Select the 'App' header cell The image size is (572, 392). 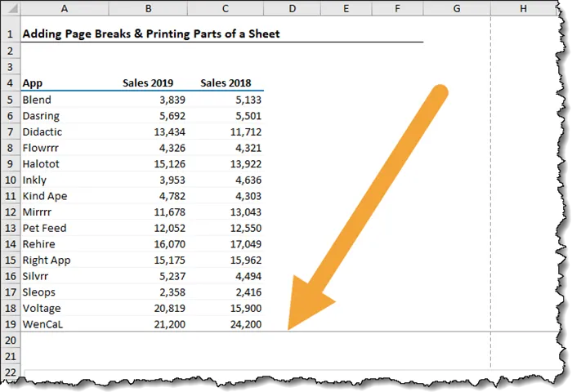coord(33,83)
